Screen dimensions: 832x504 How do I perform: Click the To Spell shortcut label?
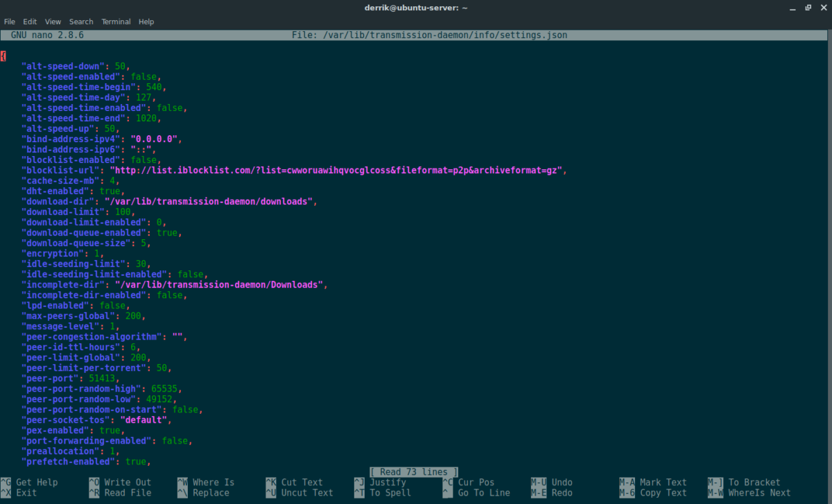(x=390, y=493)
